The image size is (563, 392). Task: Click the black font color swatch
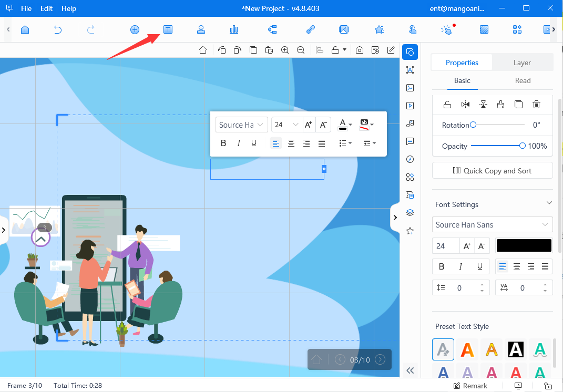524,245
